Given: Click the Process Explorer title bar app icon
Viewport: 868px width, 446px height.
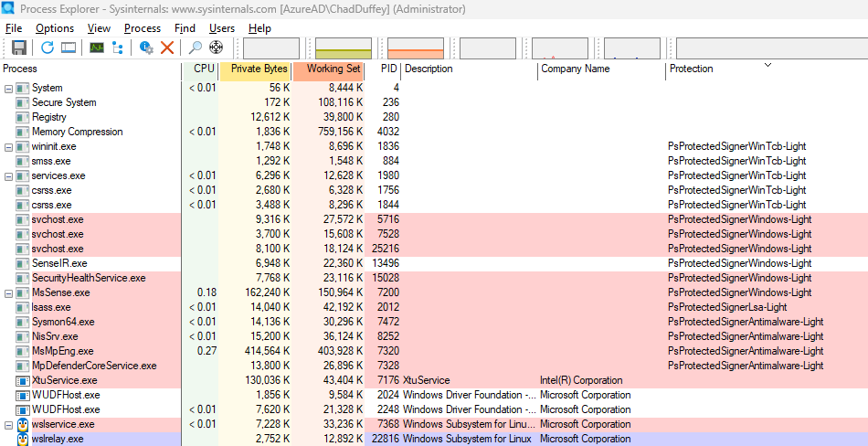Looking at the screenshot, I should coord(9,9).
